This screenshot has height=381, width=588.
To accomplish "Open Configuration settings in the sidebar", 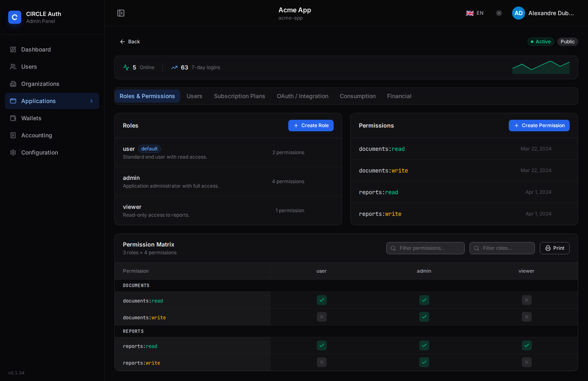I will pos(52,152).
